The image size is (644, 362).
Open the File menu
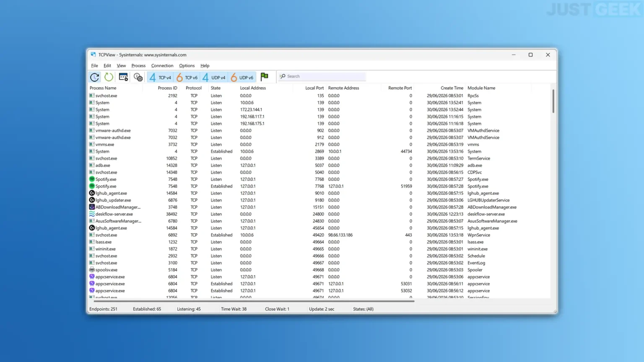click(94, 66)
